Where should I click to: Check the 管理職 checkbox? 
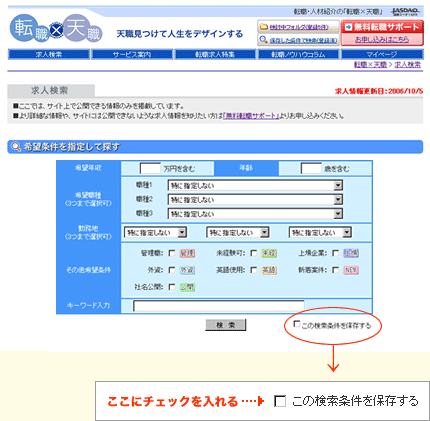coord(172,253)
